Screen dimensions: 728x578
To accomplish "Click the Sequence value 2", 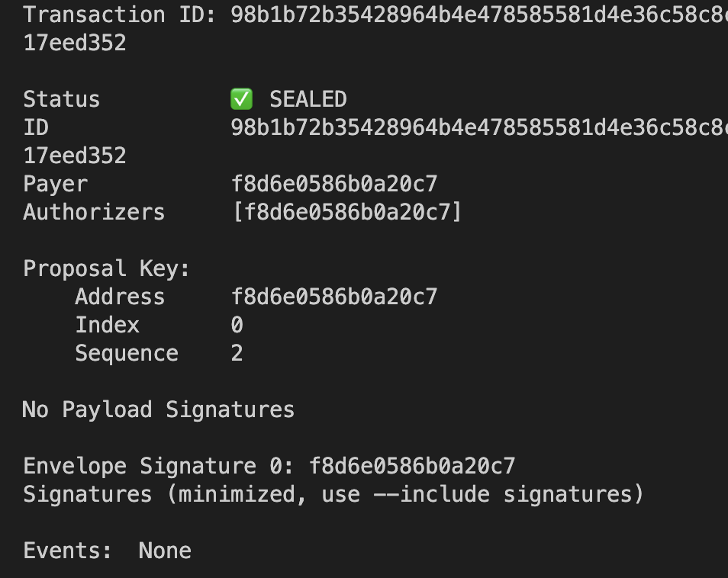I will (x=237, y=353).
